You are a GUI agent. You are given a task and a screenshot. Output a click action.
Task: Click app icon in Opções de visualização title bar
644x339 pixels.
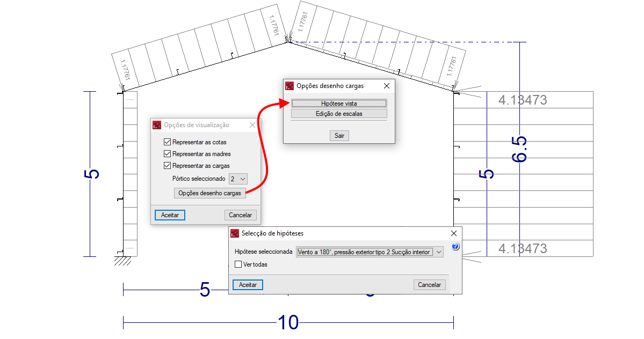(x=157, y=125)
